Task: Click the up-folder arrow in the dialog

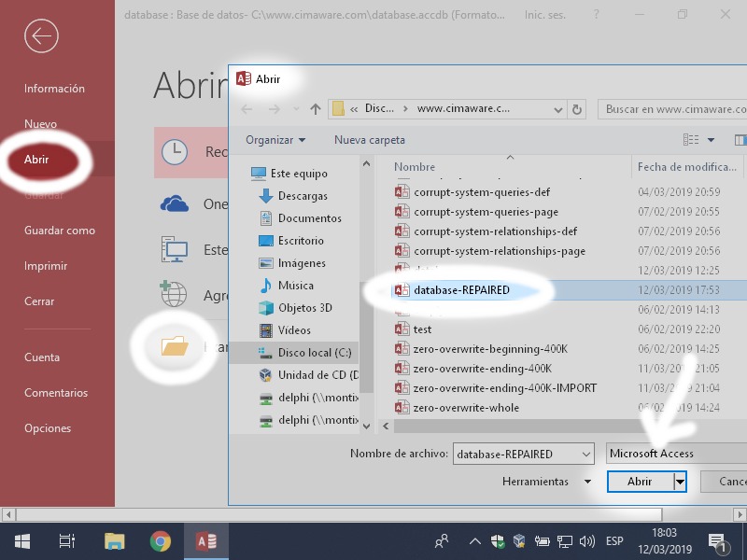Action: click(316, 109)
